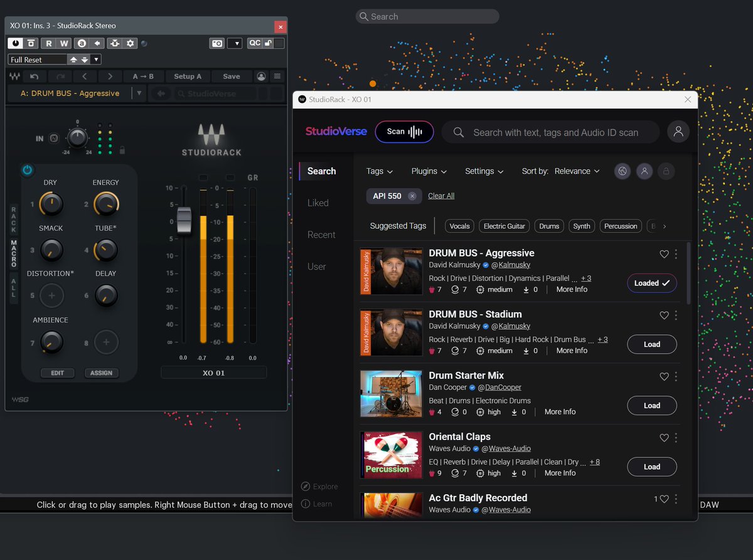Click the snapshot camera icon
Viewport: 753px width, 560px height.
tap(216, 43)
